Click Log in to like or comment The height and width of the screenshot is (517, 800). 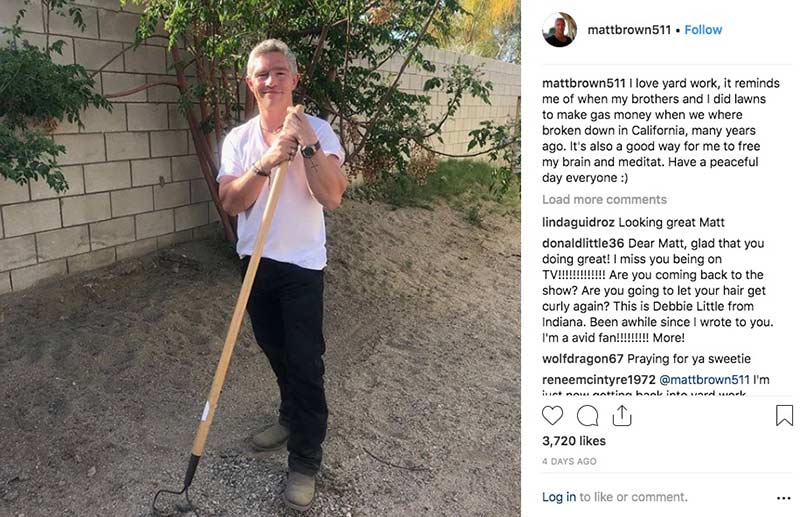click(x=559, y=497)
